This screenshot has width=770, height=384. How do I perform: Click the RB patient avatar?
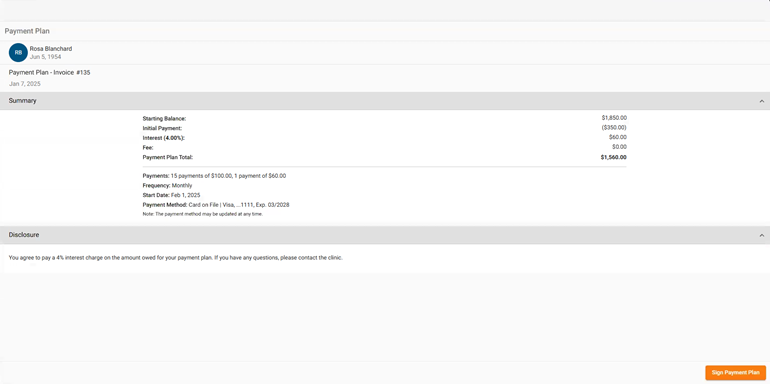18,53
